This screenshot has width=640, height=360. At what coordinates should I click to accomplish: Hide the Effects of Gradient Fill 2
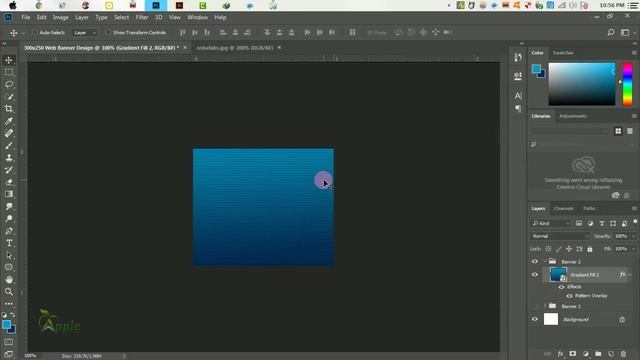pos(562,287)
